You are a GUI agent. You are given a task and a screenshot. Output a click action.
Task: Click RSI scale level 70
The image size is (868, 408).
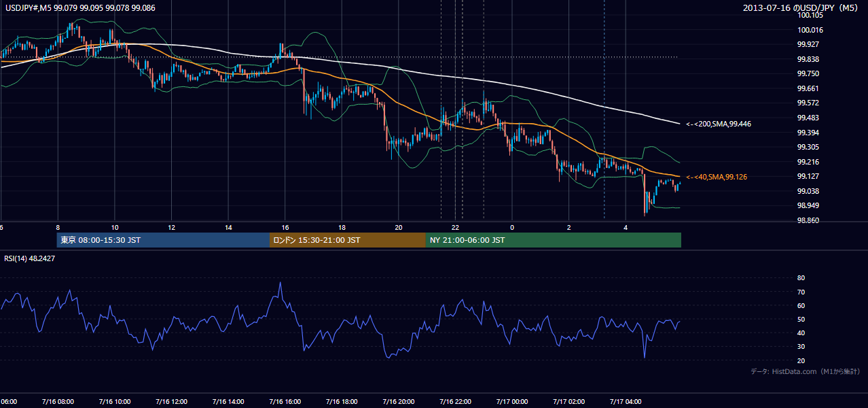[x=801, y=292]
